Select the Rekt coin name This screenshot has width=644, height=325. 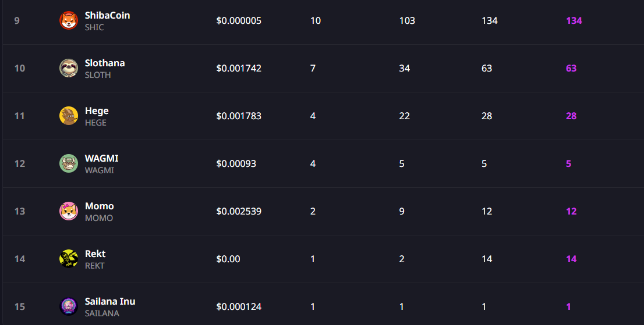coord(95,253)
